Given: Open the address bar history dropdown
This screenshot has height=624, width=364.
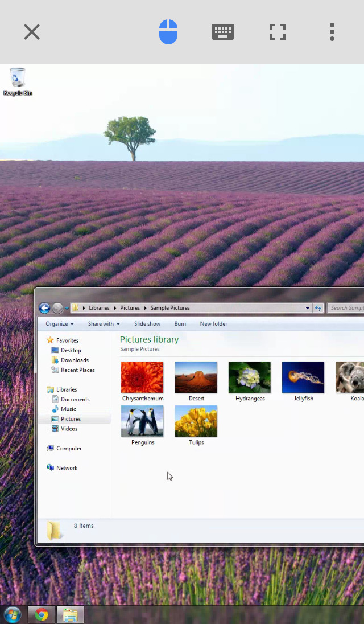Looking at the screenshot, I should (308, 308).
